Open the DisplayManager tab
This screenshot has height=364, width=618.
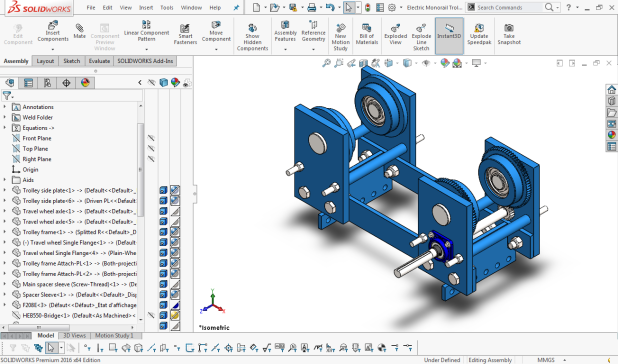point(85,83)
